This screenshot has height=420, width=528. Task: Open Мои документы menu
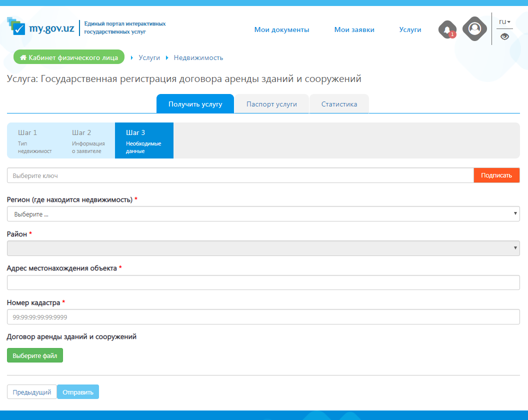click(281, 29)
